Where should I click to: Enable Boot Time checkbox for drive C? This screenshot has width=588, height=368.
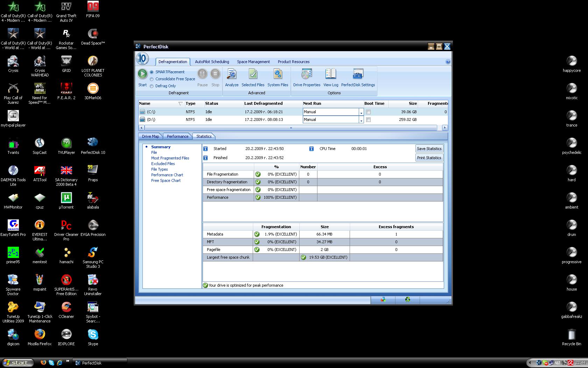tap(368, 112)
